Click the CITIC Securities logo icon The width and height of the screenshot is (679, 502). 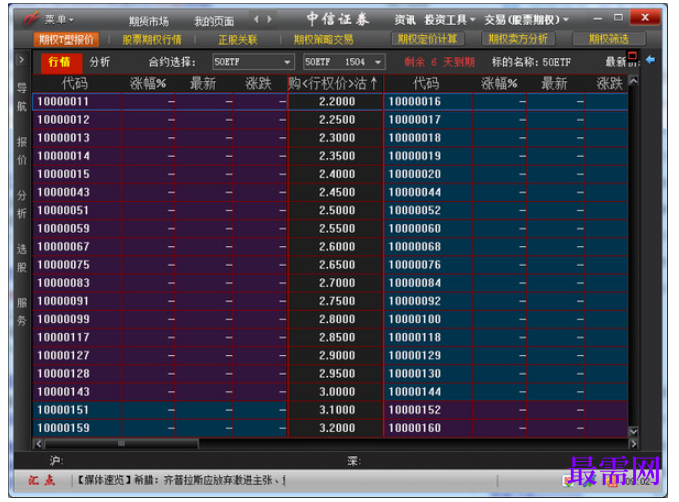pos(31,19)
